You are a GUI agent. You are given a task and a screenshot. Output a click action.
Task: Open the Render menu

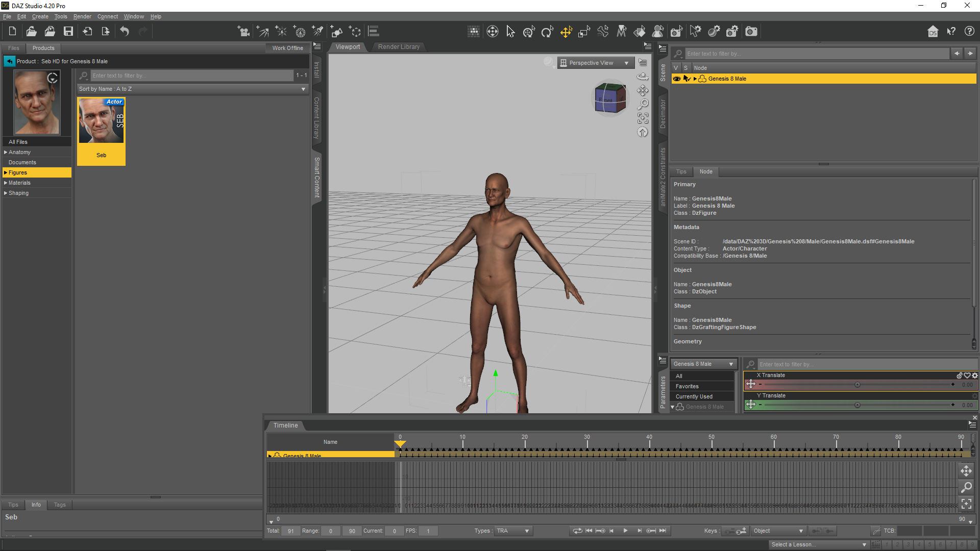click(x=82, y=16)
